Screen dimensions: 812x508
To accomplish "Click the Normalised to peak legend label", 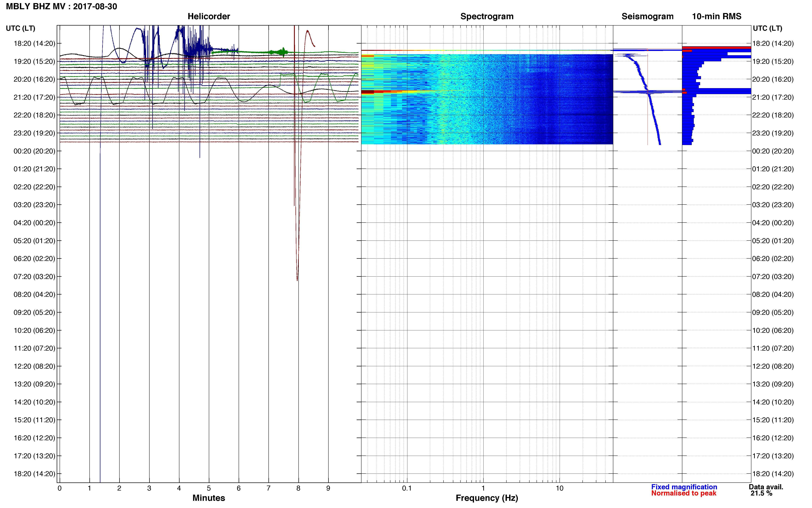I will pos(684,493).
